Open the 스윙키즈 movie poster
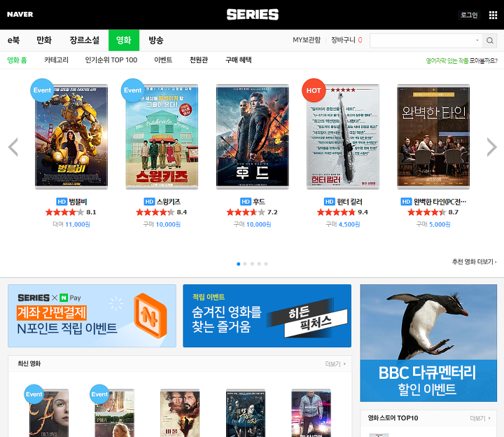The image size is (504, 437). (x=162, y=137)
